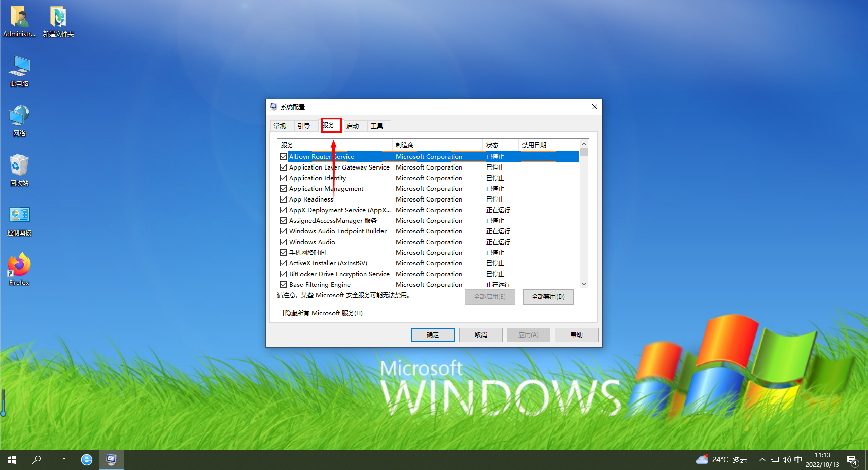Click the 取消 button

[x=481, y=335]
